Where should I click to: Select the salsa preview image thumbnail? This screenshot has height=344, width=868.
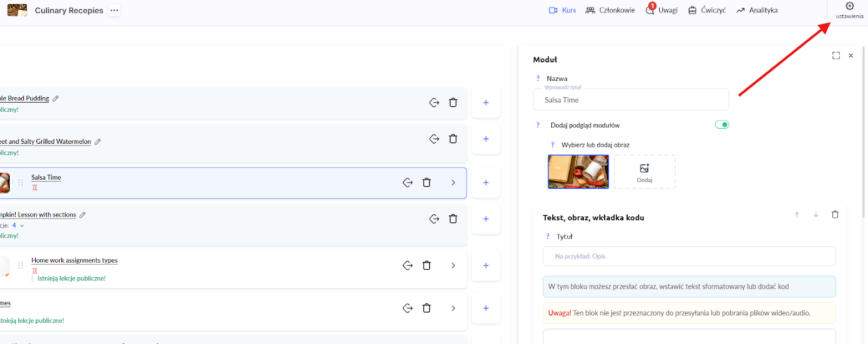(x=578, y=172)
